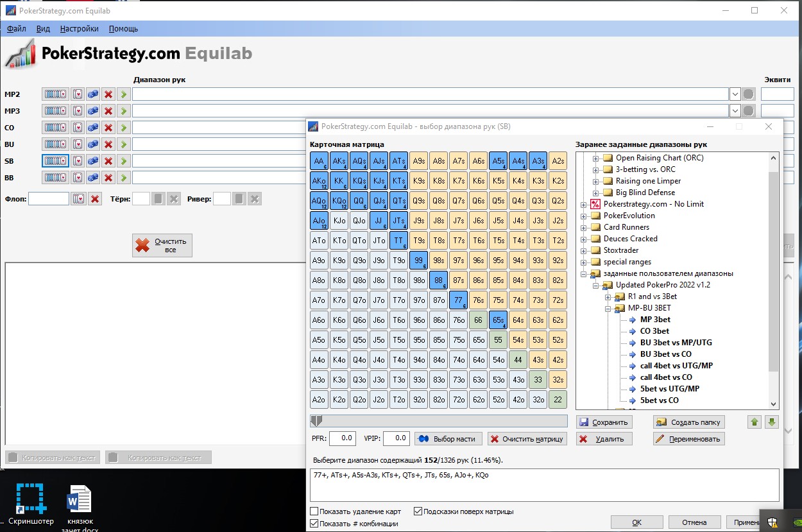Screen dimensions: 802x532
Task: Move the selected range down with green arrow
Action: (772, 422)
